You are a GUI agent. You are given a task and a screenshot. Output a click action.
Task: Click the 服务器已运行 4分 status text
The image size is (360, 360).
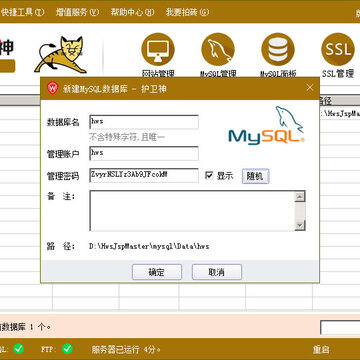(126, 349)
